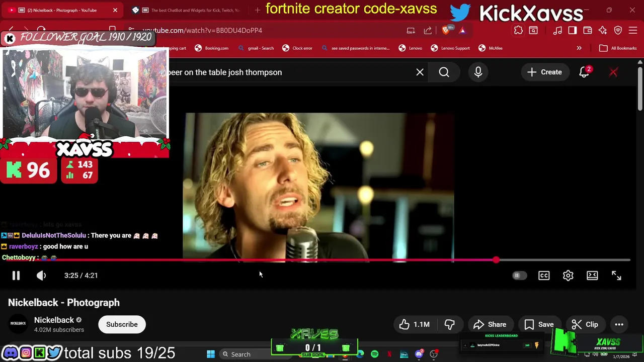
Task: Open the music note playlist icon
Action: pyautogui.click(x=557, y=30)
